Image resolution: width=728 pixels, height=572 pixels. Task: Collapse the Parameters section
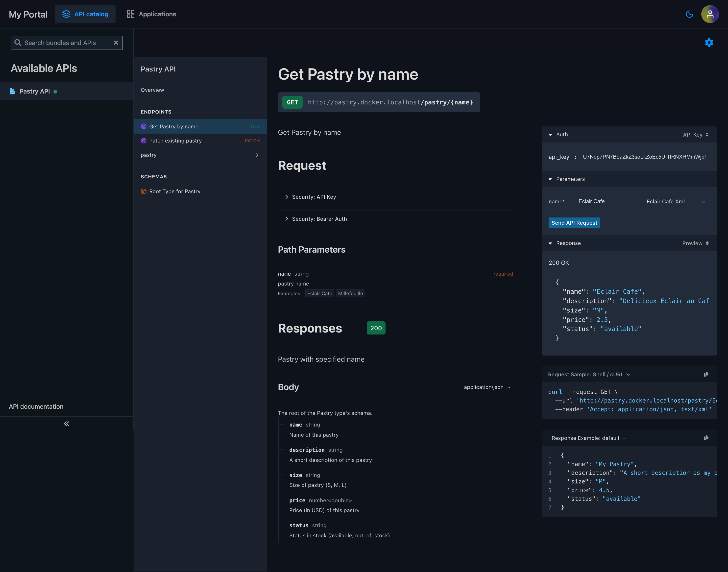click(x=550, y=179)
